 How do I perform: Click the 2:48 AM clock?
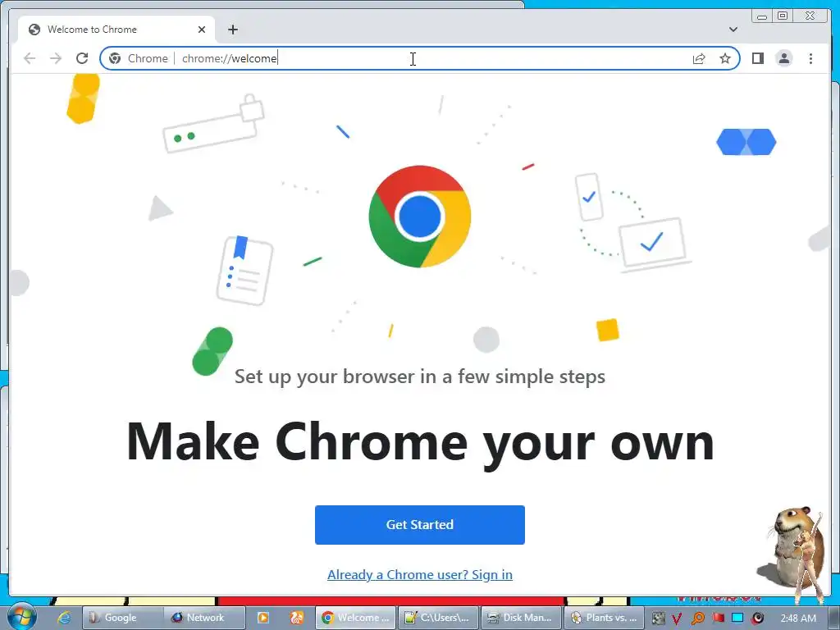point(798,618)
